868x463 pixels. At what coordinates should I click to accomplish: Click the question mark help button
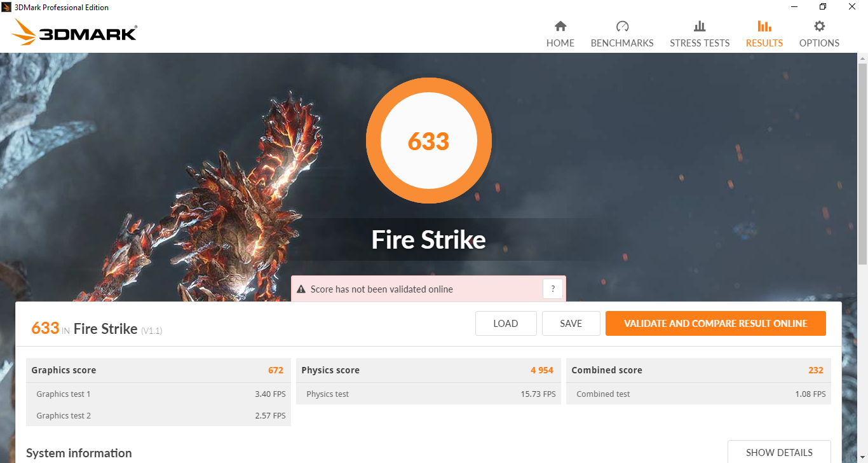553,289
